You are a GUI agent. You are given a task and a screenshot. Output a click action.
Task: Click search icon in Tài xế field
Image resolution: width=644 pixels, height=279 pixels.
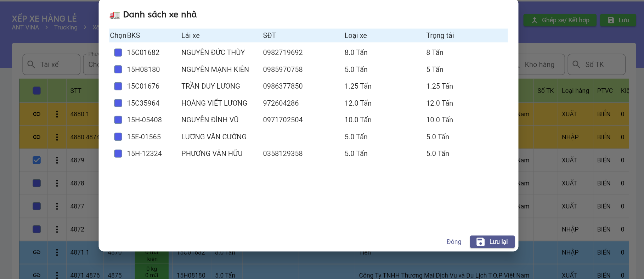(x=31, y=65)
